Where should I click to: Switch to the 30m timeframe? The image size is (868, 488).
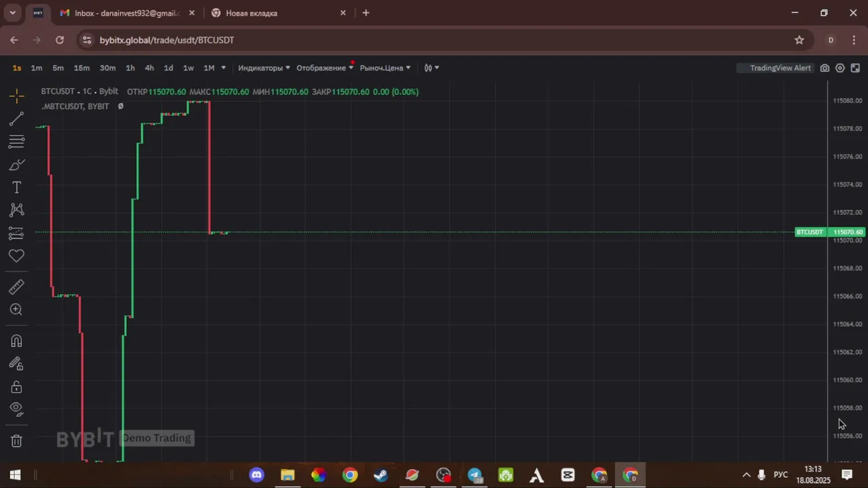(x=107, y=68)
